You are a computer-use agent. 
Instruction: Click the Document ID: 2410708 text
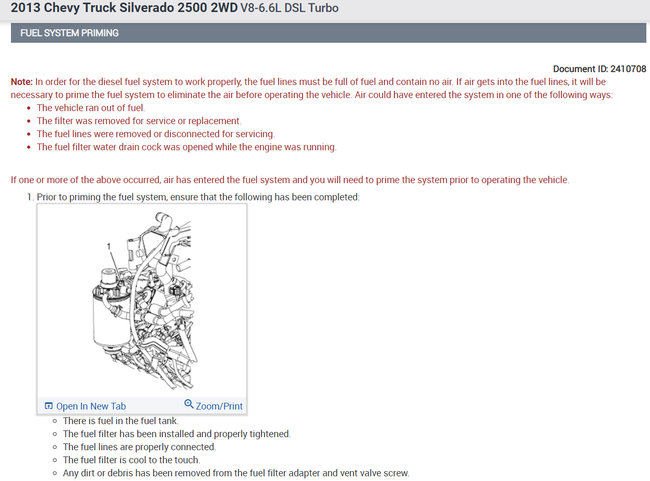click(599, 69)
